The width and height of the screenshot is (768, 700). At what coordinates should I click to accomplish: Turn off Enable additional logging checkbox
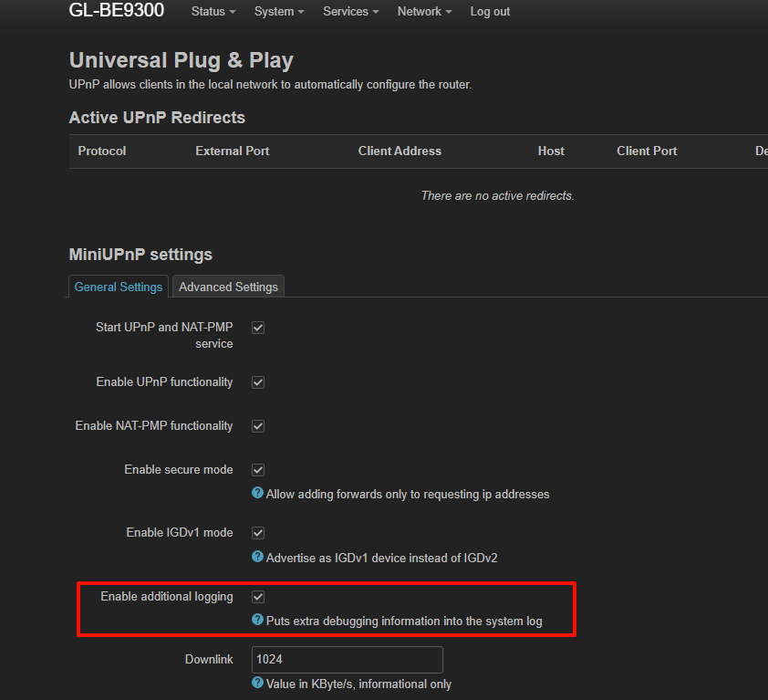[258, 597]
